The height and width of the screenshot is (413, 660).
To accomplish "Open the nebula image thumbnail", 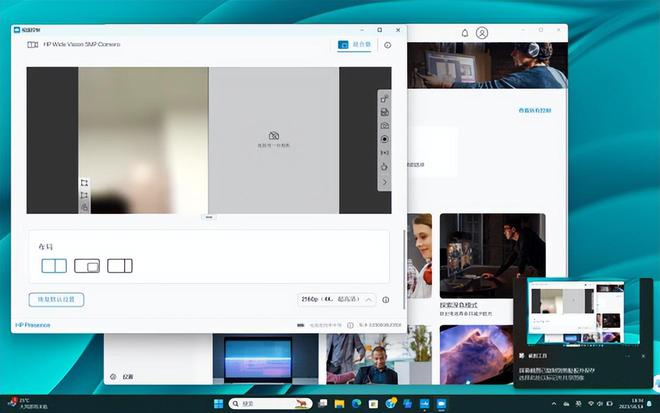I will pyautogui.click(x=476, y=354).
